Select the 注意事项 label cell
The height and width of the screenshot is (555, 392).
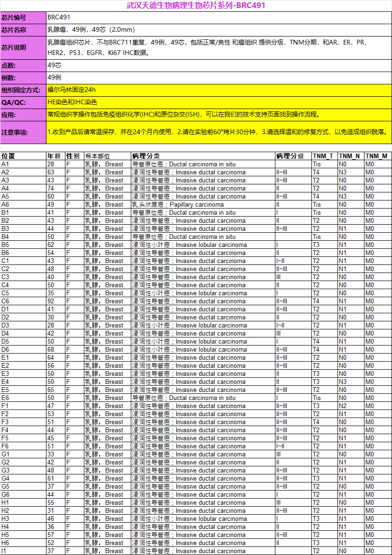coord(23,132)
